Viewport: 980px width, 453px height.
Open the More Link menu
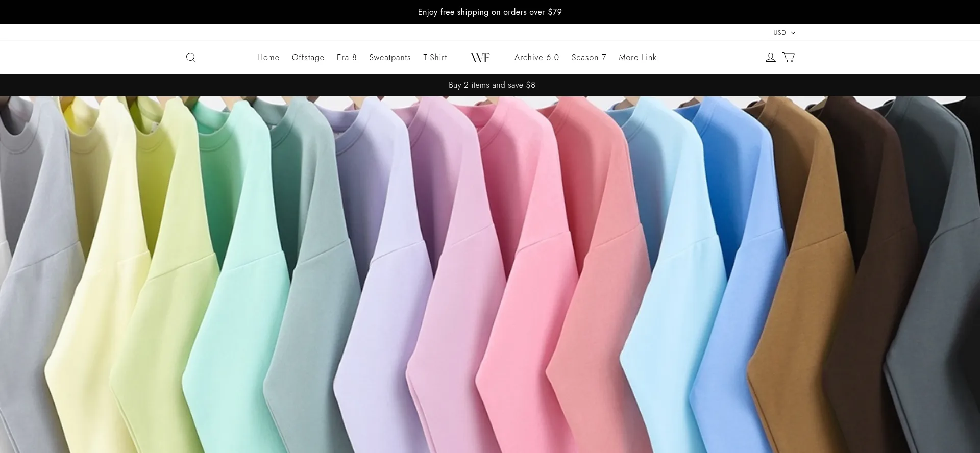click(x=637, y=58)
